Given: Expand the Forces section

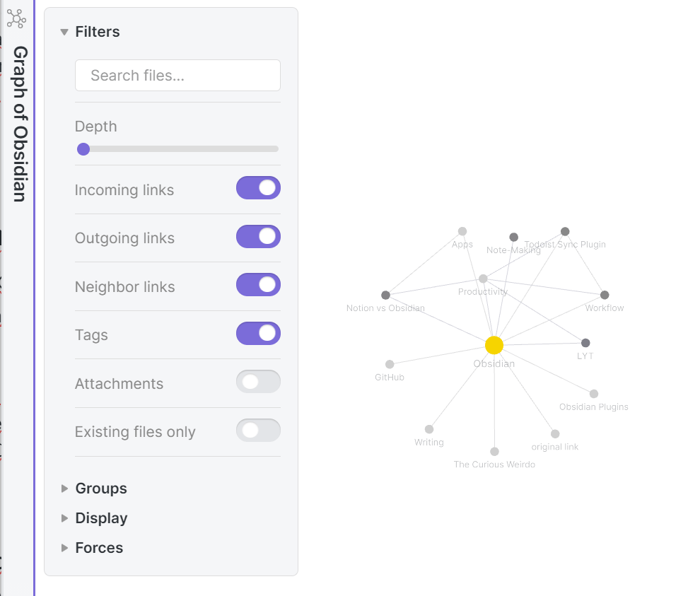Looking at the screenshot, I should pyautogui.click(x=98, y=548).
